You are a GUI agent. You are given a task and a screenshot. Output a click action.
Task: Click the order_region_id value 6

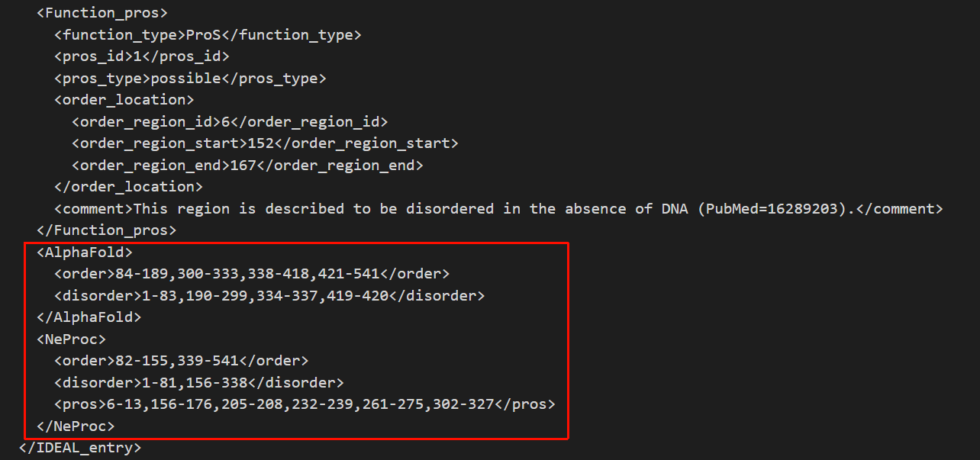pyautogui.click(x=226, y=121)
